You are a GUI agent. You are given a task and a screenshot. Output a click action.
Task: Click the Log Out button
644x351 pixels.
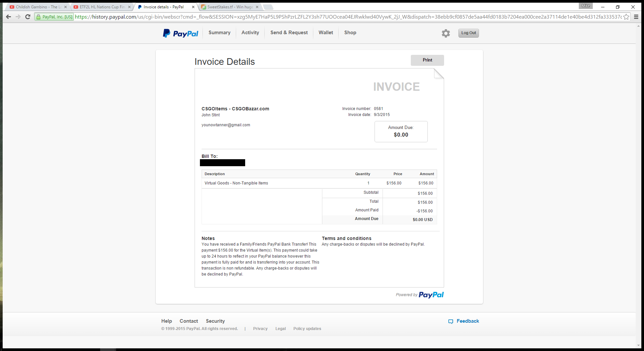(469, 33)
